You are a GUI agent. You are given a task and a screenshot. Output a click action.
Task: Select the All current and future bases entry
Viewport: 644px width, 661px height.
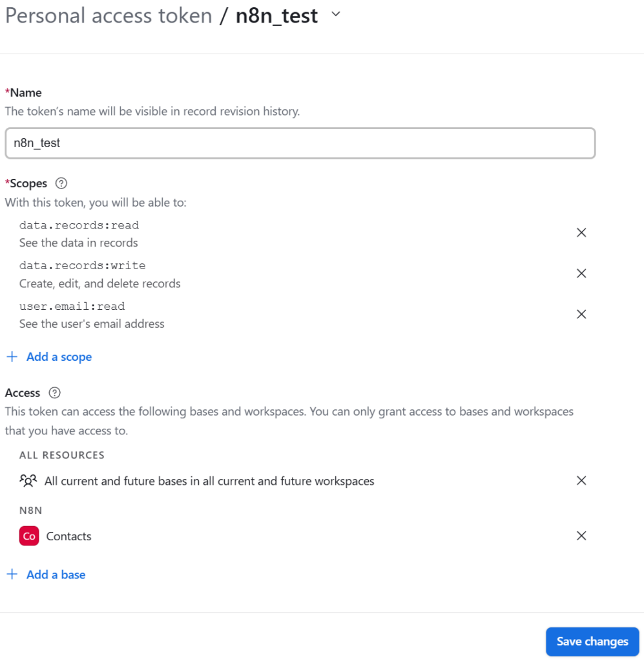coord(209,481)
